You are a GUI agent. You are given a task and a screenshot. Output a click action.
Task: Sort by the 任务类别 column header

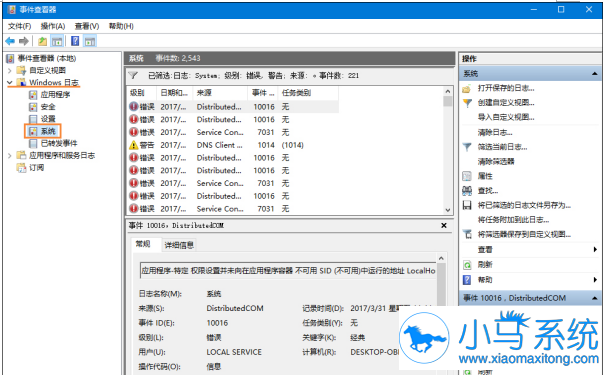(x=308, y=93)
